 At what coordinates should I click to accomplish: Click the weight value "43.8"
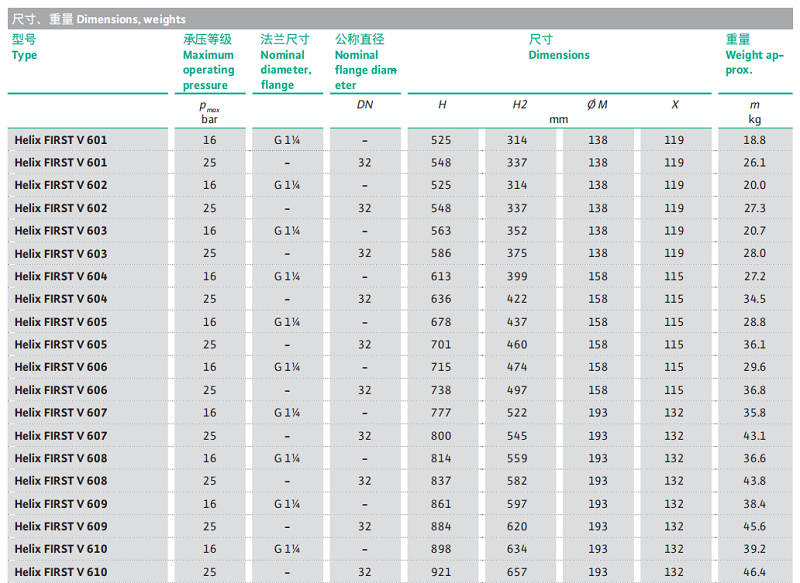click(x=755, y=481)
